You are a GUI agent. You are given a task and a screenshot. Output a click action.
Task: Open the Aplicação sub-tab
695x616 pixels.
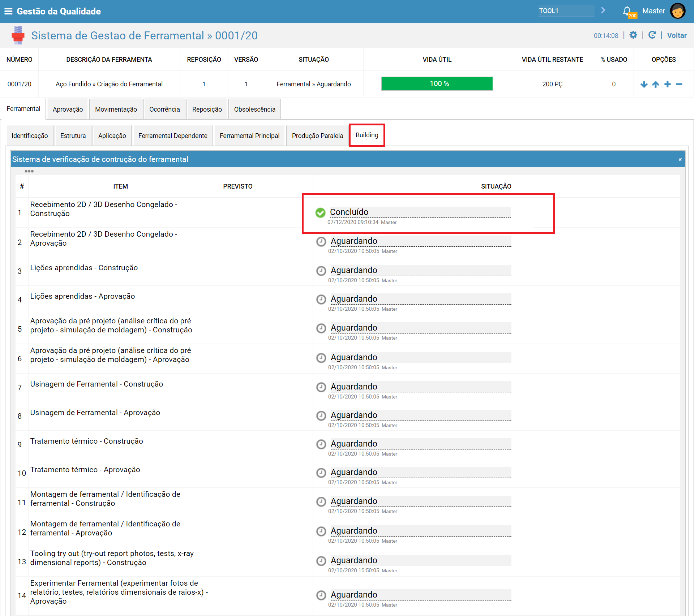click(112, 136)
